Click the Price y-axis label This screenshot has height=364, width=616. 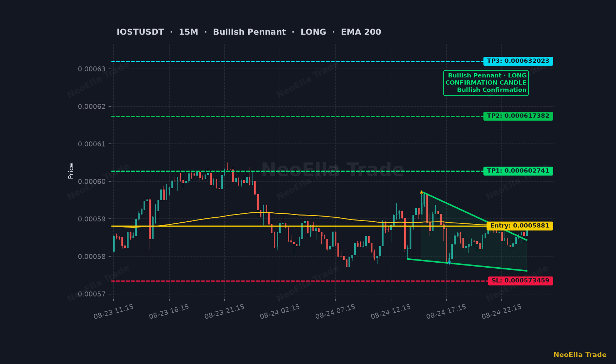[x=71, y=171]
